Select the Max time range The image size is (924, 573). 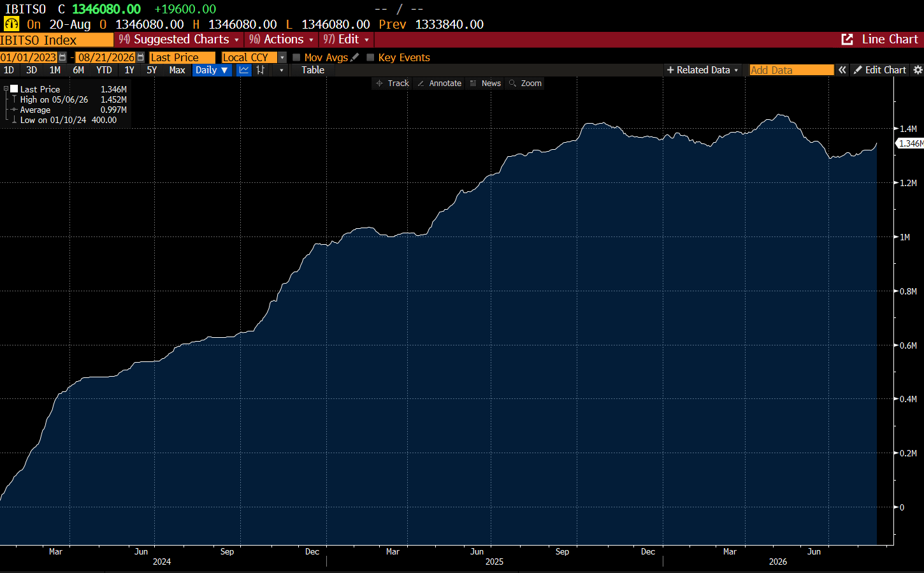(x=177, y=70)
